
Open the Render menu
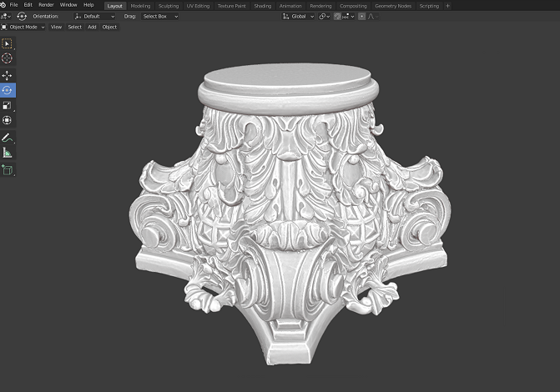[x=46, y=5]
